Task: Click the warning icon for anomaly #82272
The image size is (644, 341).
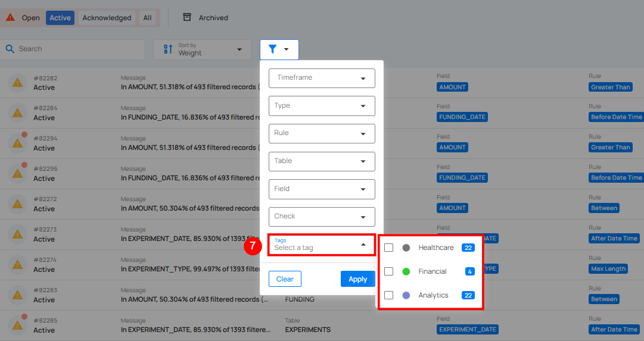Action: (17, 204)
